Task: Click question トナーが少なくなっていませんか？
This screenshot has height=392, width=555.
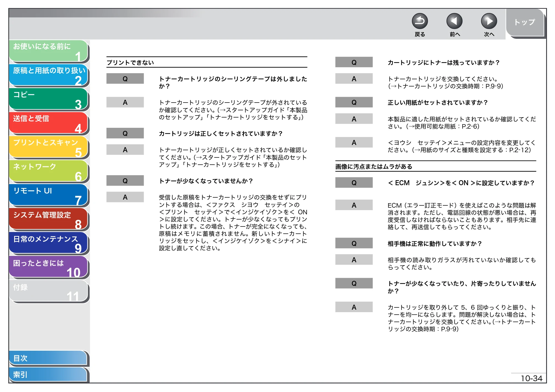Action: [206, 181]
